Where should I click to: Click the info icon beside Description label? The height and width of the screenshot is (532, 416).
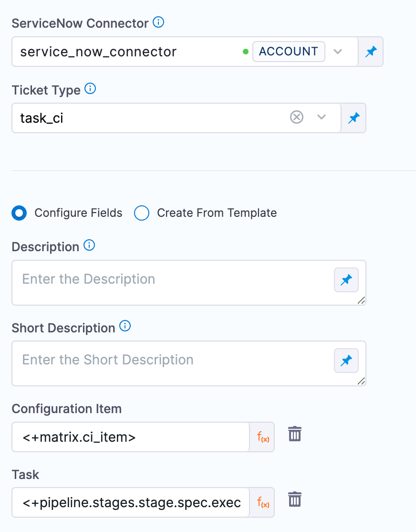tap(89, 245)
